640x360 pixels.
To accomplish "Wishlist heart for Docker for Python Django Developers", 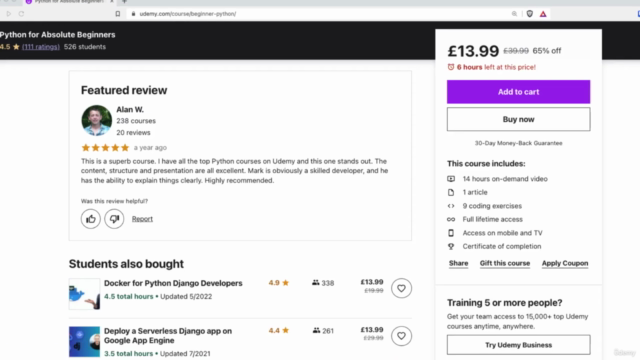I will (x=401, y=288).
